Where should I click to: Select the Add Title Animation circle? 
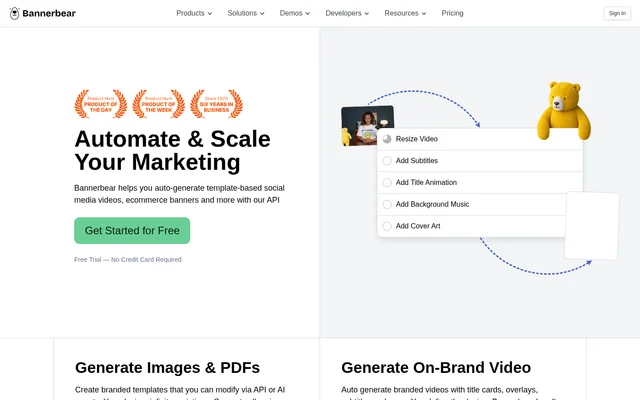click(x=387, y=182)
